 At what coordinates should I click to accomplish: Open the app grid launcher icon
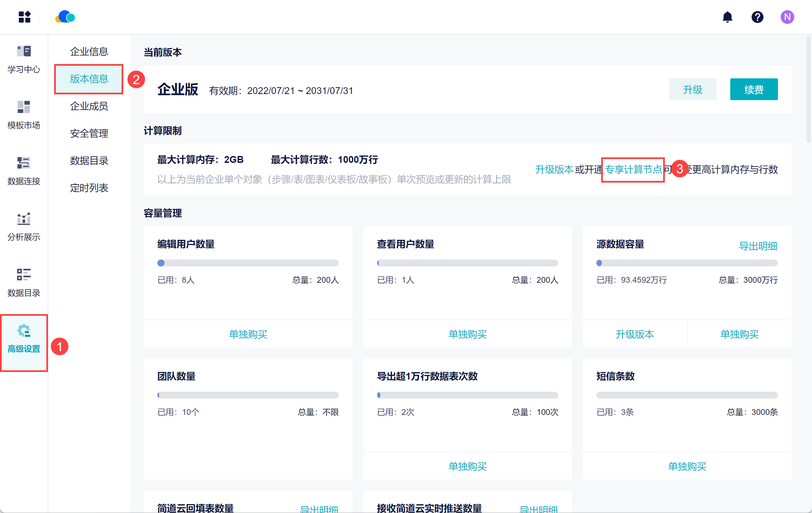(x=25, y=17)
